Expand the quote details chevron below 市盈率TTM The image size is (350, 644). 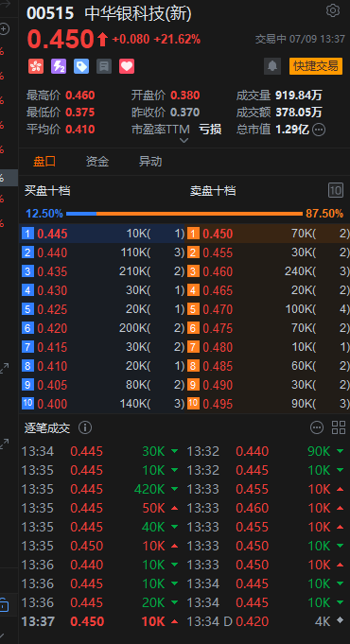click(x=184, y=141)
